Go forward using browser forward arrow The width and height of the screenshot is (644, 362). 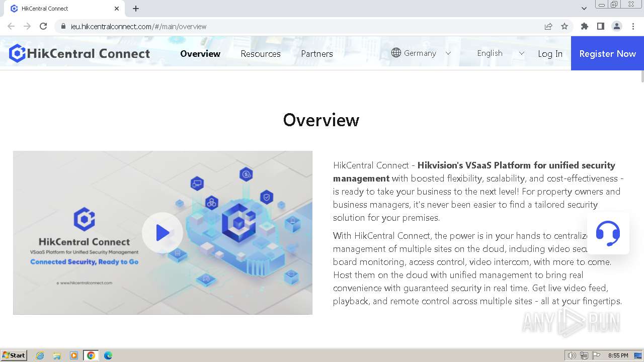pos(27,26)
